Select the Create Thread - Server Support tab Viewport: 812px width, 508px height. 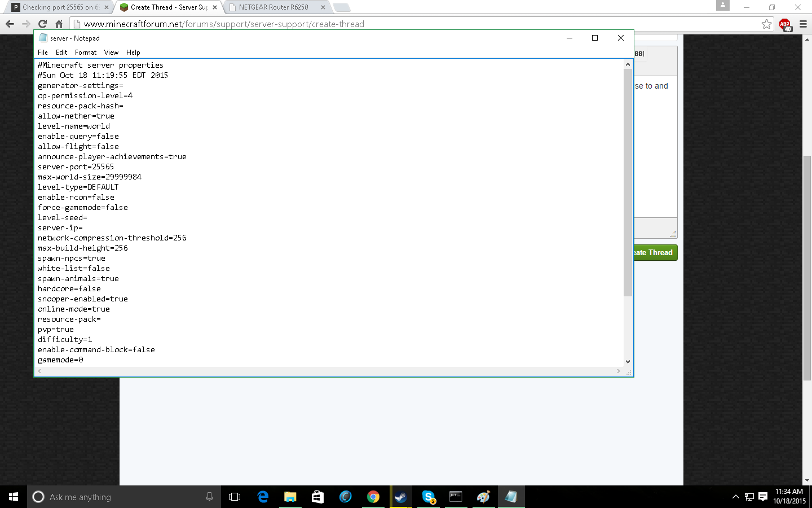click(x=168, y=7)
